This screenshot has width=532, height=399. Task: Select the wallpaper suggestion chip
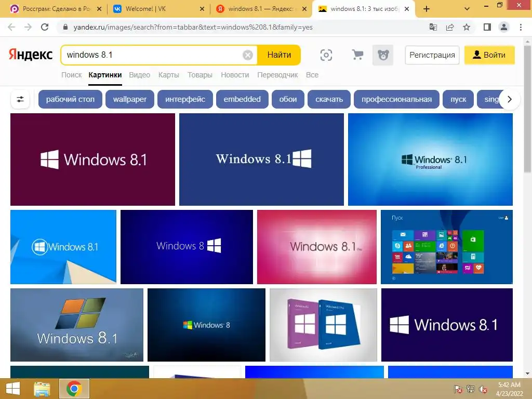pyautogui.click(x=129, y=99)
